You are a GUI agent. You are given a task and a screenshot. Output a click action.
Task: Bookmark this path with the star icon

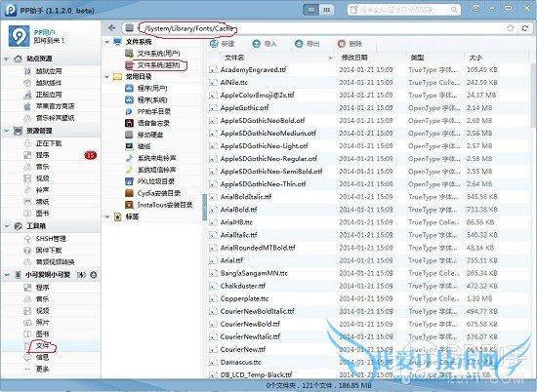tap(511, 28)
